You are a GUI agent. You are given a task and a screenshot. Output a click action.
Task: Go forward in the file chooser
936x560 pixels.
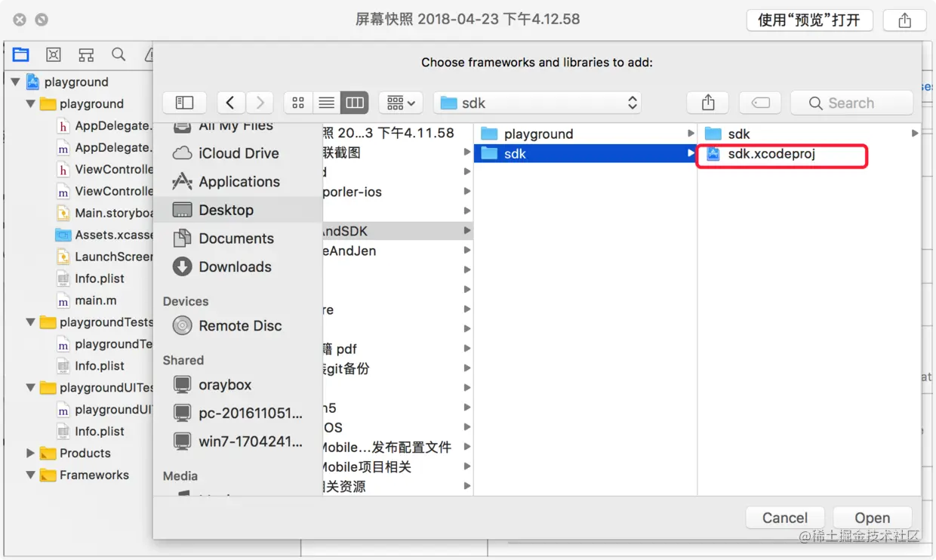[x=260, y=103]
